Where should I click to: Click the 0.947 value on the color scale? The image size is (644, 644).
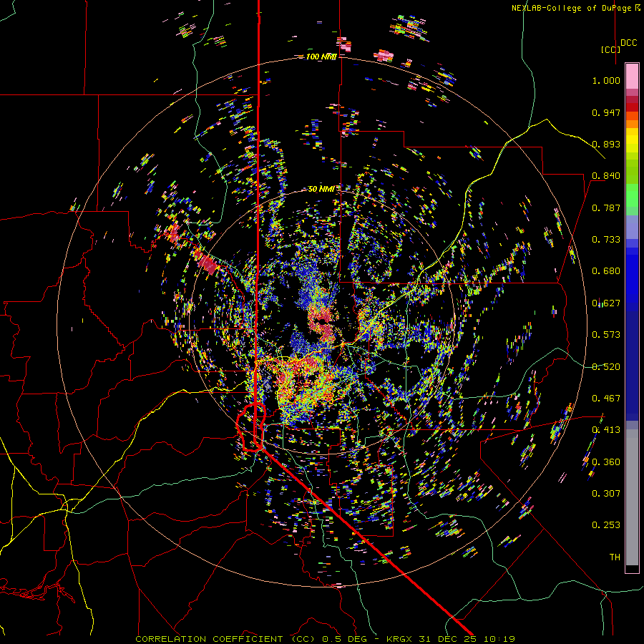coord(606,112)
